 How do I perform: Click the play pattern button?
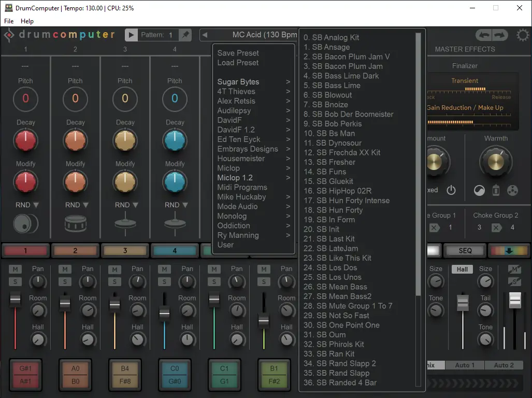131,35
